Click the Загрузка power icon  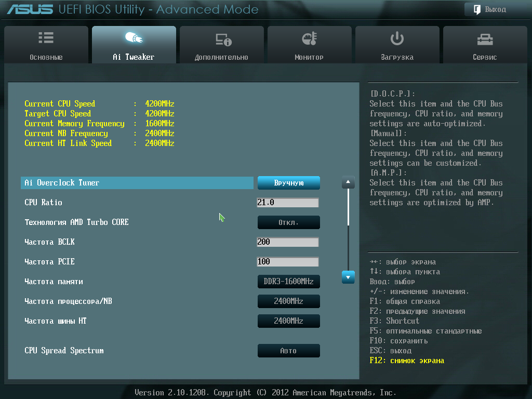(x=397, y=38)
